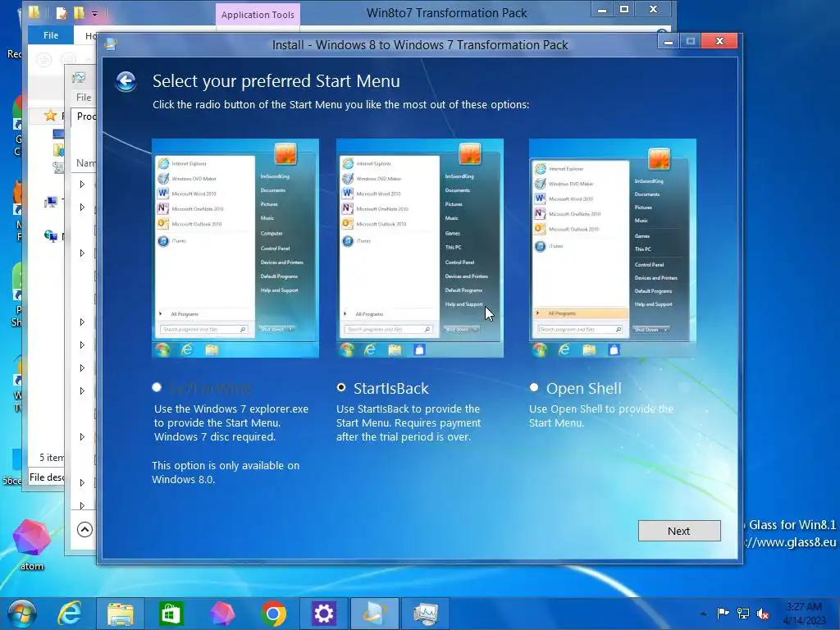The height and width of the screenshot is (630, 840).
Task: Click the Windows 7 explorer start menu thumbnail
Action: click(235, 248)
